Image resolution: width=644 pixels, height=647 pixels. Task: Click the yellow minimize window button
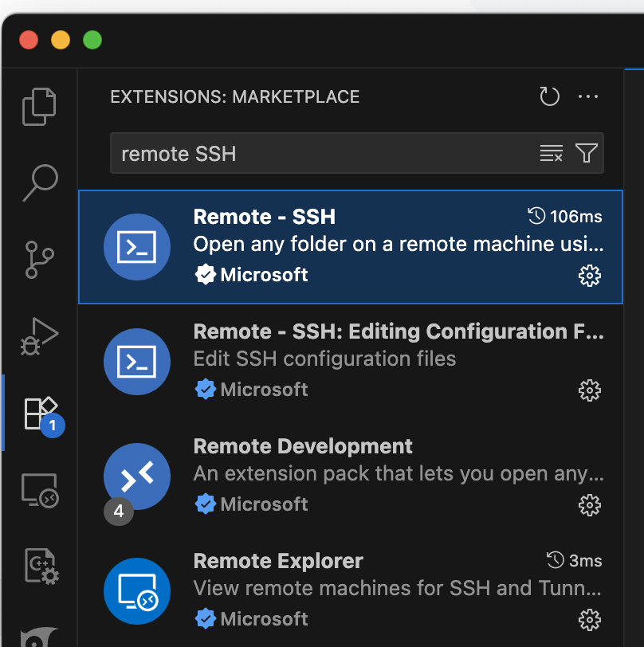[x=61, y=40]
